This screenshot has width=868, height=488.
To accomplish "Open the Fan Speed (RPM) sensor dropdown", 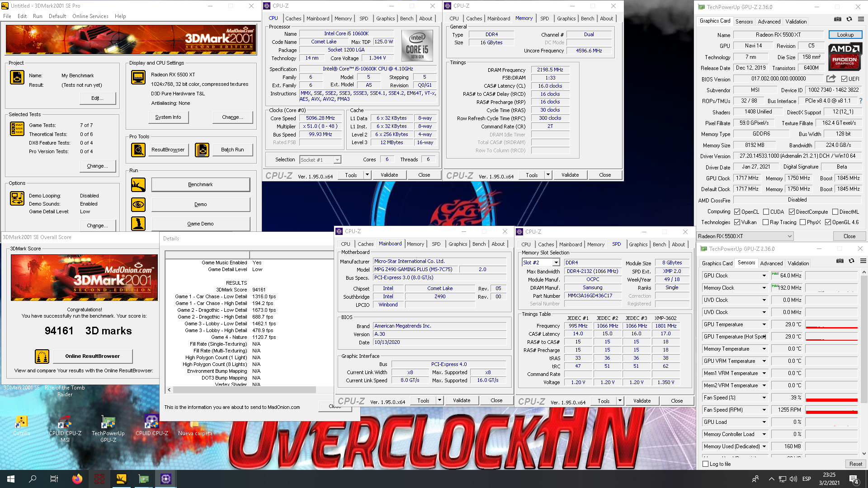I will pyautogui.click(x=764, y=410).
